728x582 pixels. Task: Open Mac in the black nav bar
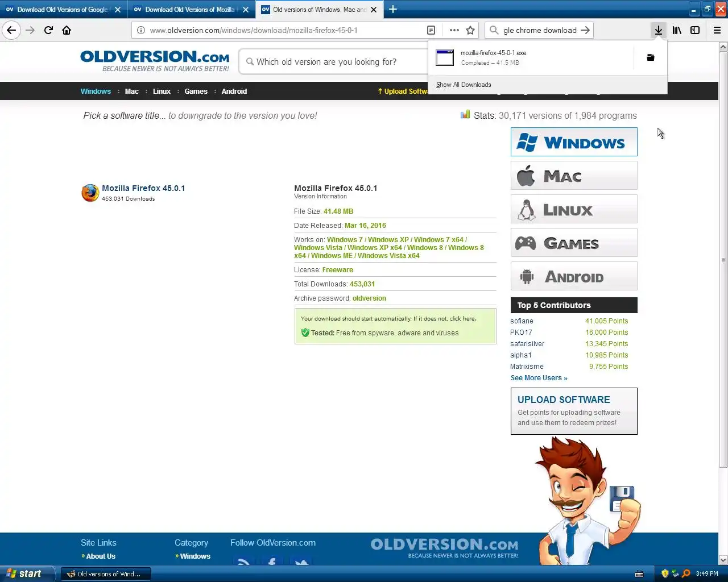[x=132, y=91]
